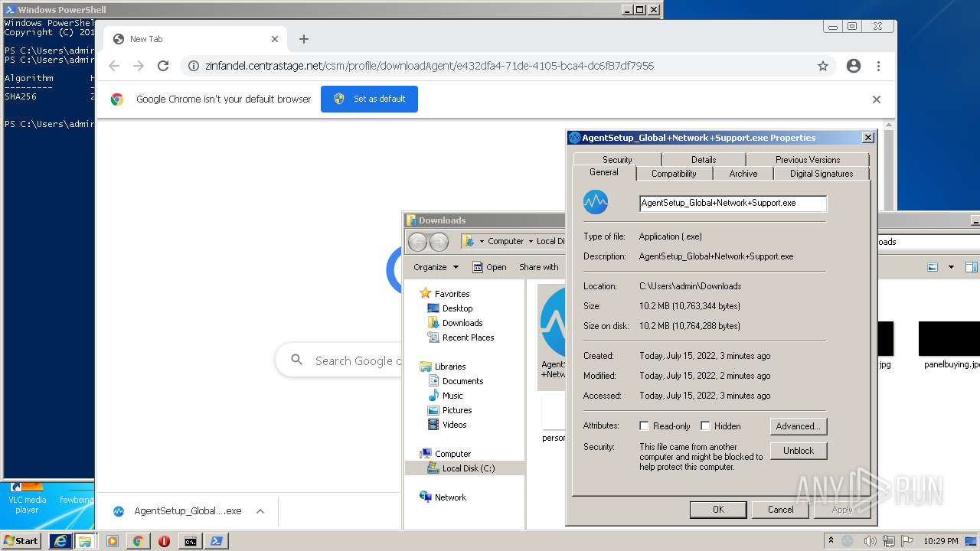Screen dimensions: 980x551
Task: Open the Organize menu in Downloads window
Action: tap(436, 267)
